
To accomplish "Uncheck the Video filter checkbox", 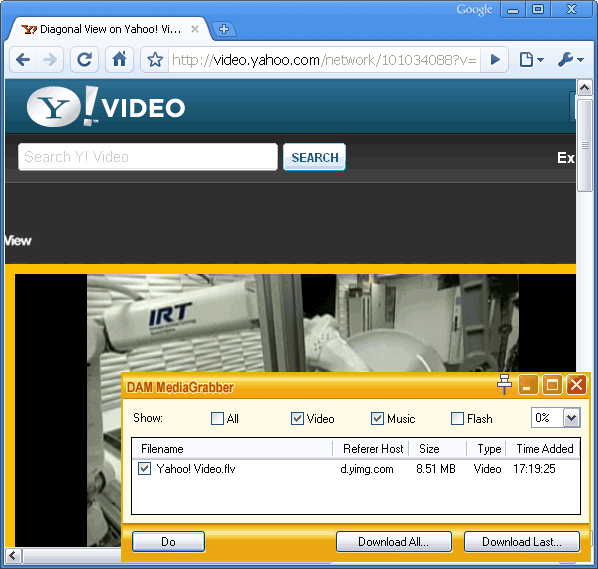I will 297,418.
